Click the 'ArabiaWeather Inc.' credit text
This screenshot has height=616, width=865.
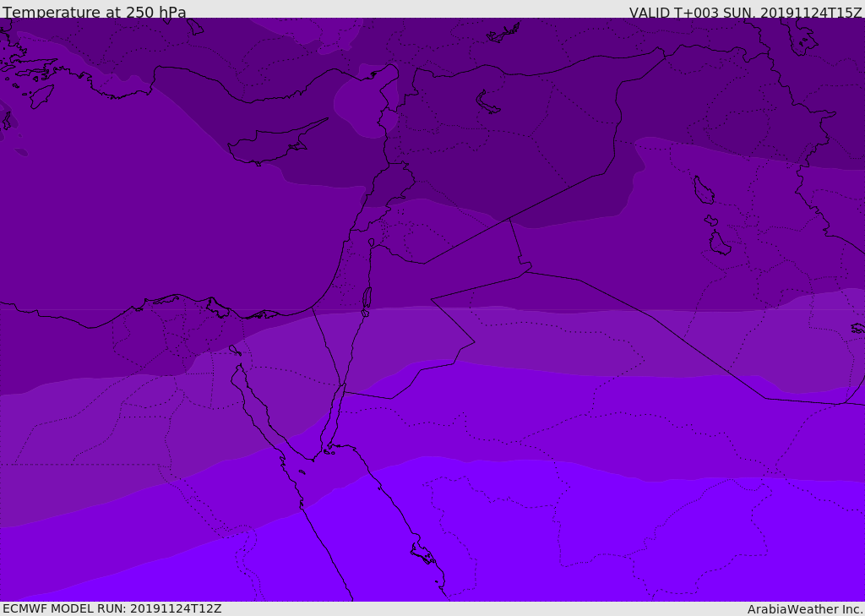805,609
